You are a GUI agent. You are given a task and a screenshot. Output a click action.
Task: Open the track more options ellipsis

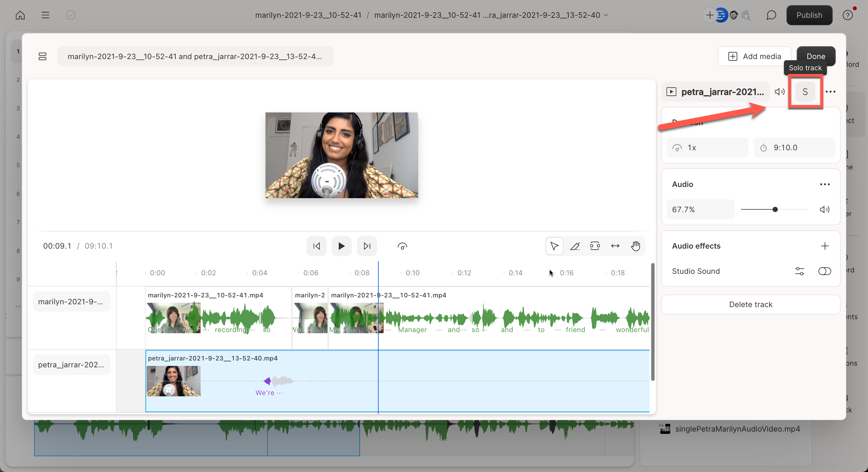coord(830,91)
